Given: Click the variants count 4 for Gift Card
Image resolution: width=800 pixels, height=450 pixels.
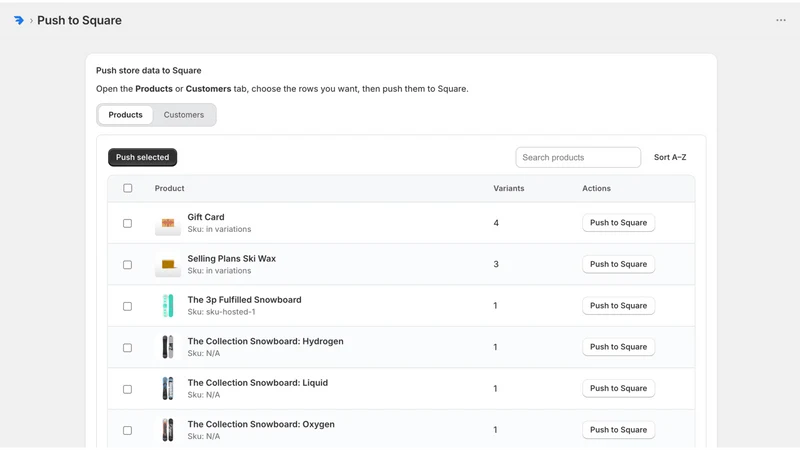Looking at the screenshot, I should pos(496,223).
